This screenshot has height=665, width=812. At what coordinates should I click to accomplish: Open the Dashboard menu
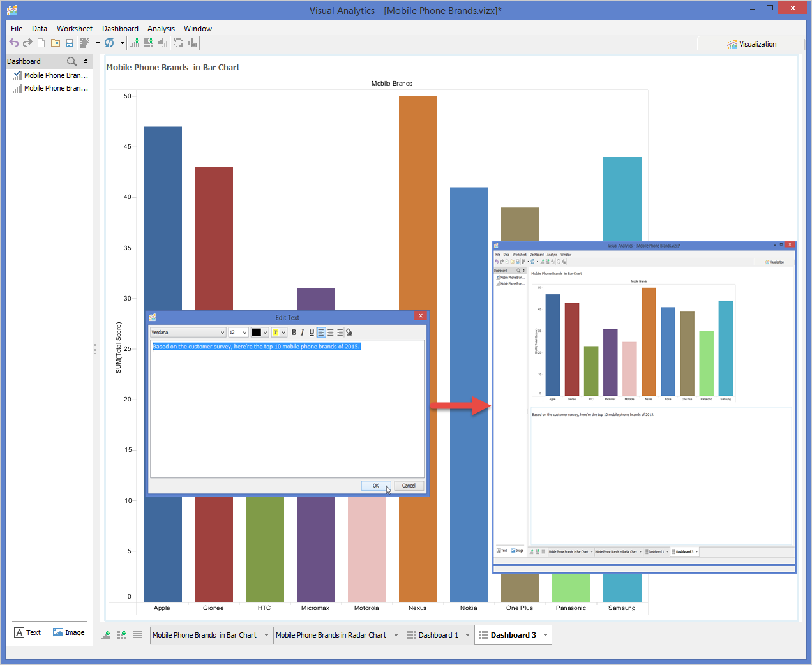[x=120, y=29]
